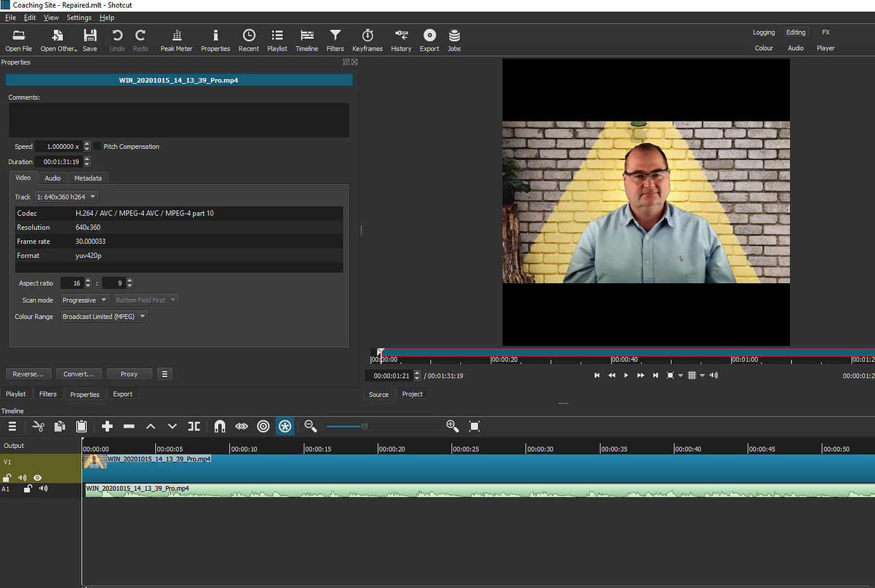Open the Peak Meter panel
Screen dimensions: 875x588
[176, 41]
